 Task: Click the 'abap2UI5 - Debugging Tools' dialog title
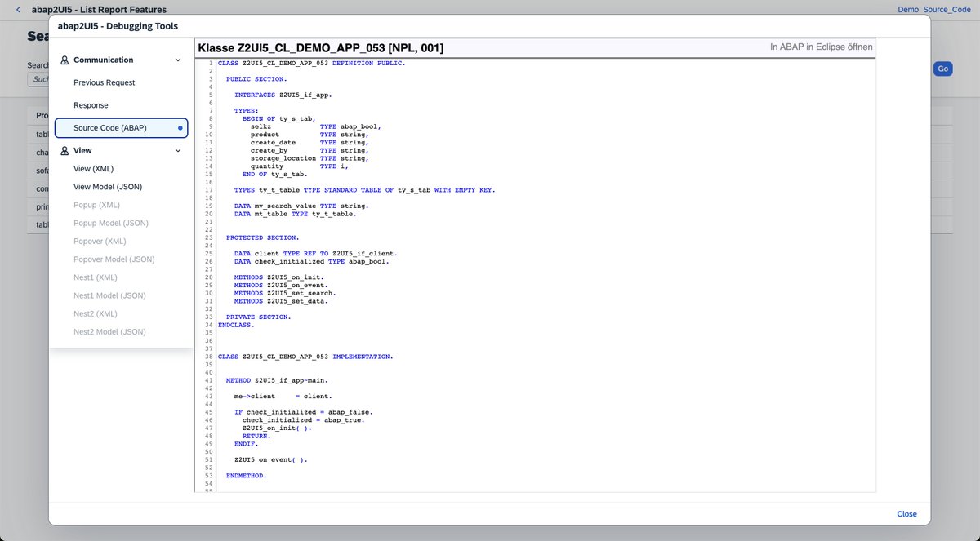(118, 26)
